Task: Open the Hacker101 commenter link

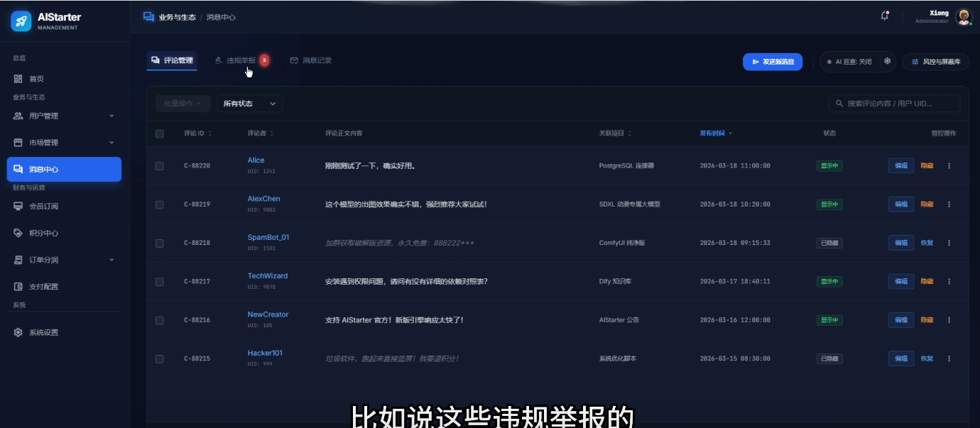Action: click(x=265, y=353)
